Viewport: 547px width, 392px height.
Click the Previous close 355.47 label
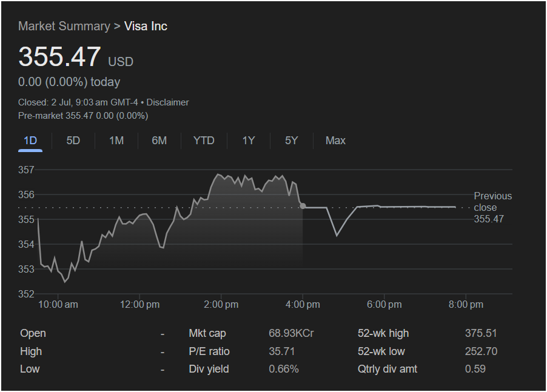pos(492,207)
